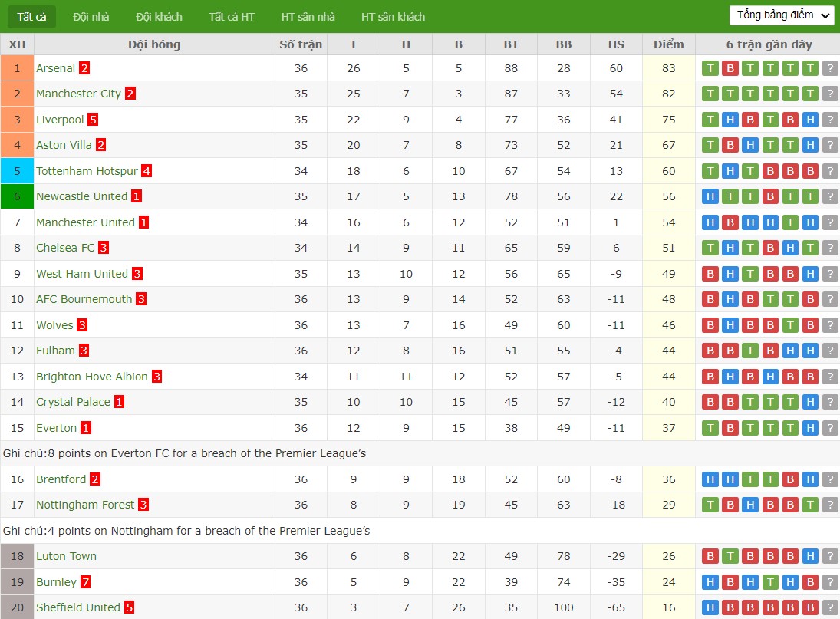840x619 pixels.
Task: Select the 'Tất cả HT' tab
Action: click(232, 17)
